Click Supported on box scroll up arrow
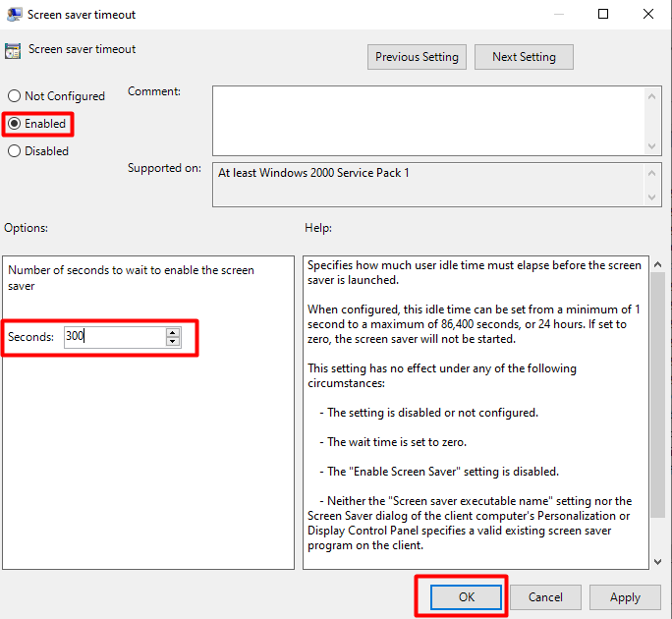The height and width of the screenshot is (619, 672). [653, 172]
